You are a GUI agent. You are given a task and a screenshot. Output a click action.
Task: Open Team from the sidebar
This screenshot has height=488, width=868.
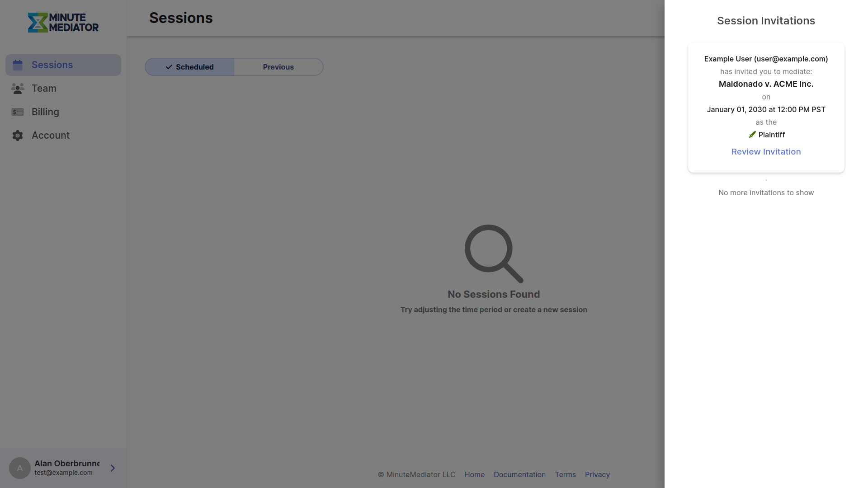point(44,89)
